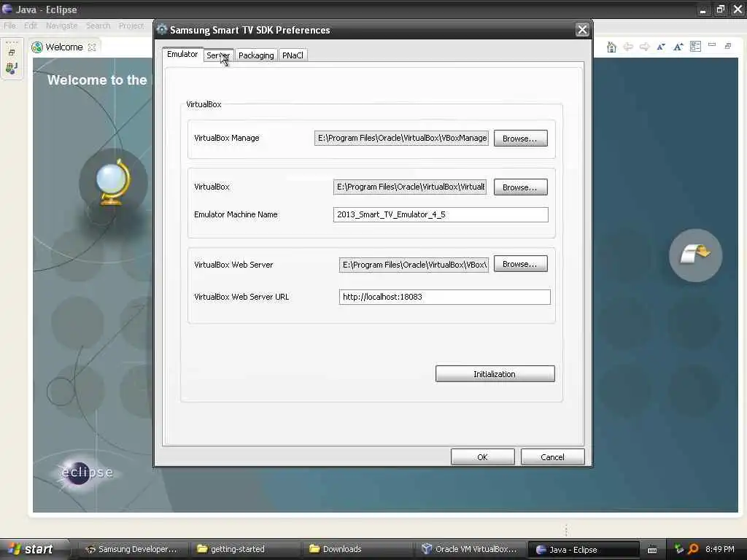Click the Emulator Machine Name field
The image size is (747, 560).
pyautogui.click(x=441, y=214)
